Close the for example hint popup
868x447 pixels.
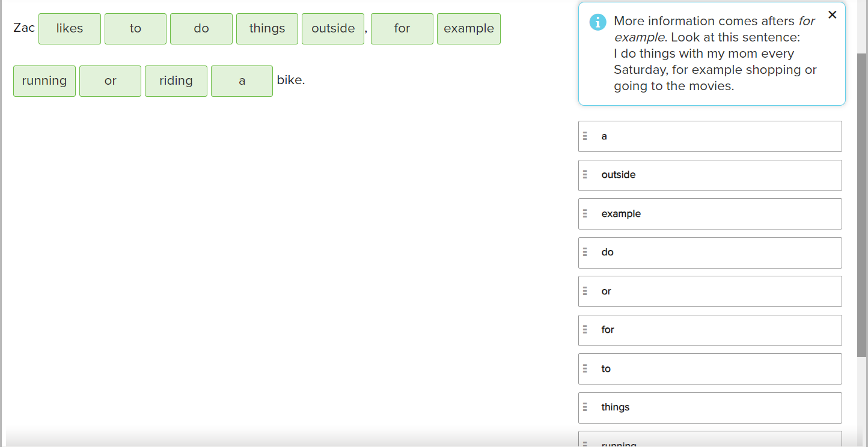(x=832, y=15)
